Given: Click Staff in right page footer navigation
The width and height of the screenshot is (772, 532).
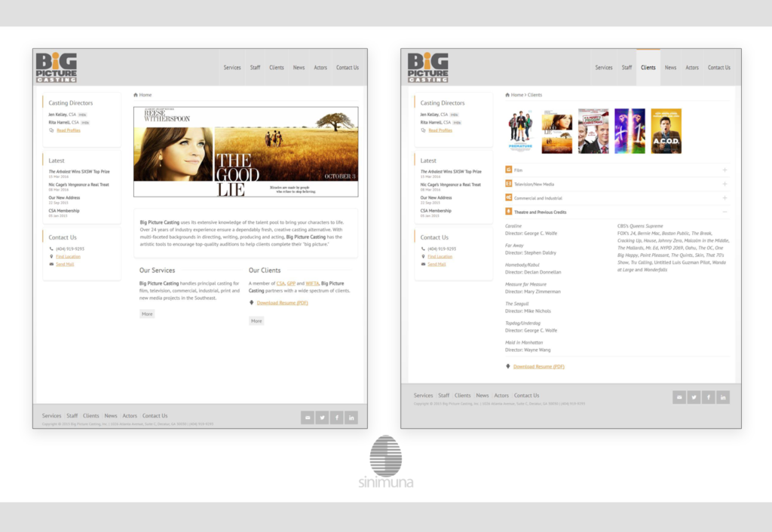Looking at the screenshot, I should point(443,395).
